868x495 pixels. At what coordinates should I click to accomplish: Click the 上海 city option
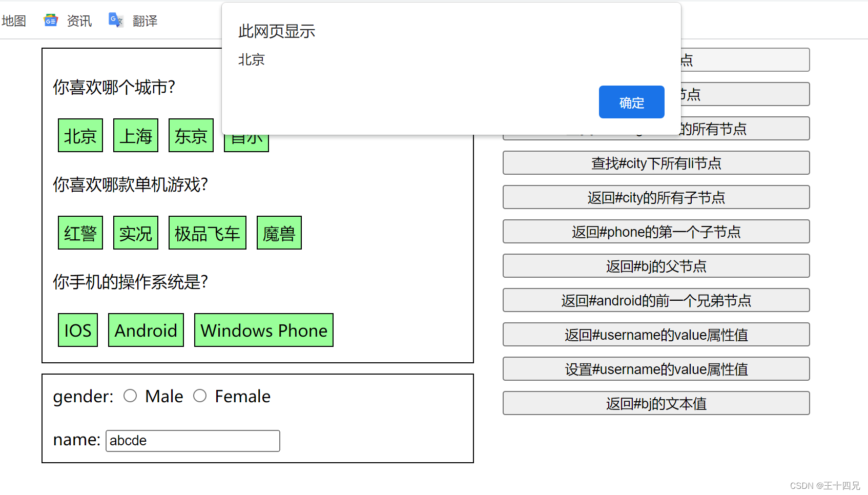[135, 135]
